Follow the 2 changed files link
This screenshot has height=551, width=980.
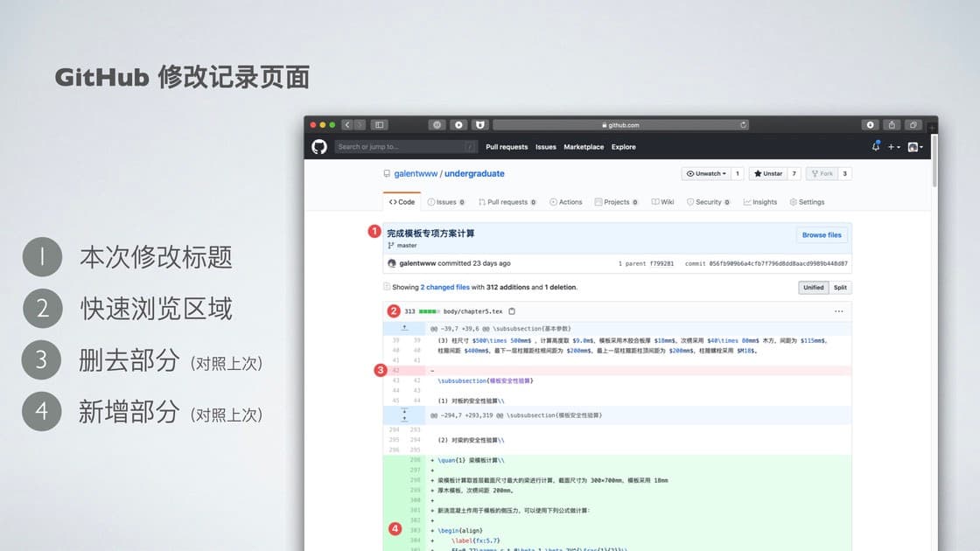point(445,288)
